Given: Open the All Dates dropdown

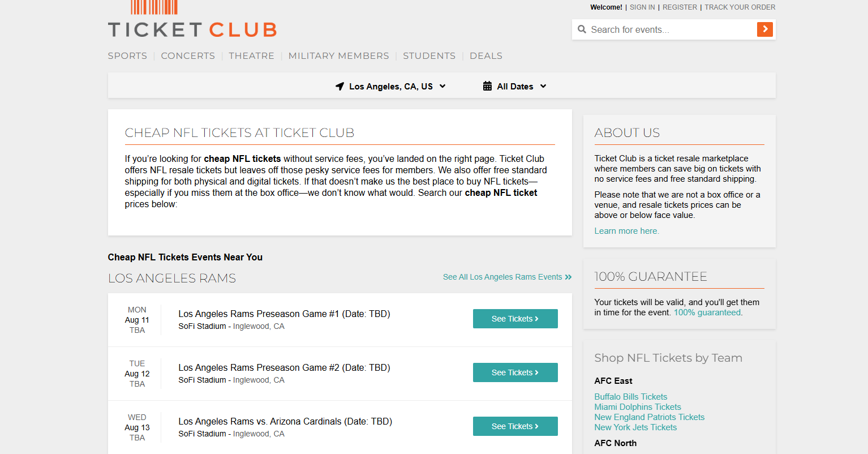Looking at the screenshot, I should click(x=514, y=87).
